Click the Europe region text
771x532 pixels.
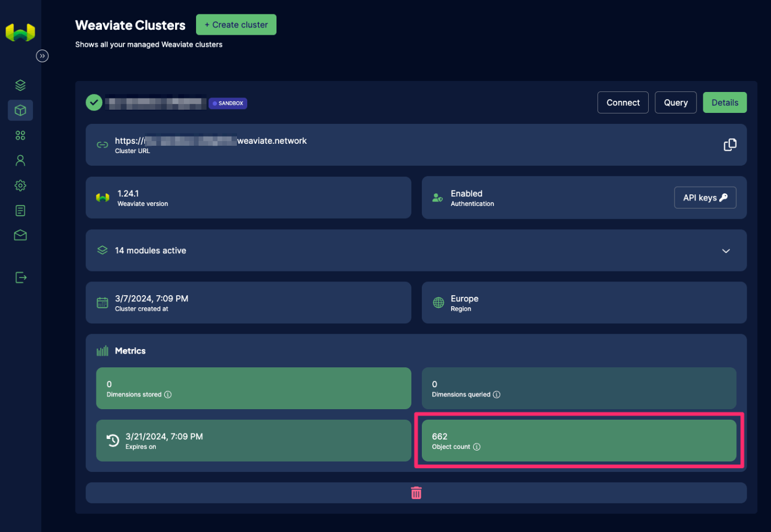pos(464,298)
